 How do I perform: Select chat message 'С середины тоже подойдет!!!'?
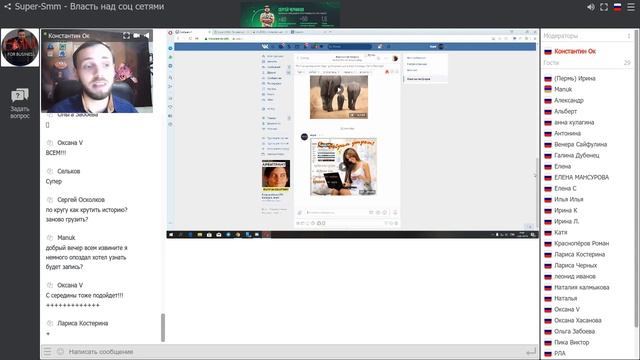[84, 295]
